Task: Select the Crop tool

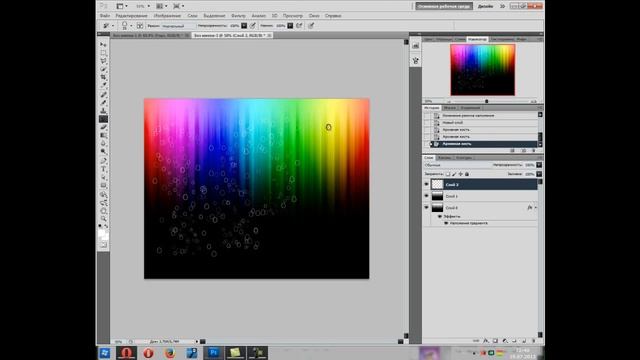Action: point(104,78)
